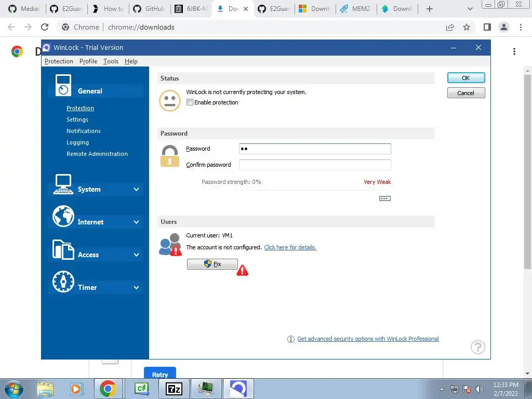
Task: Click the Cancel button
Action: (466, 92)
